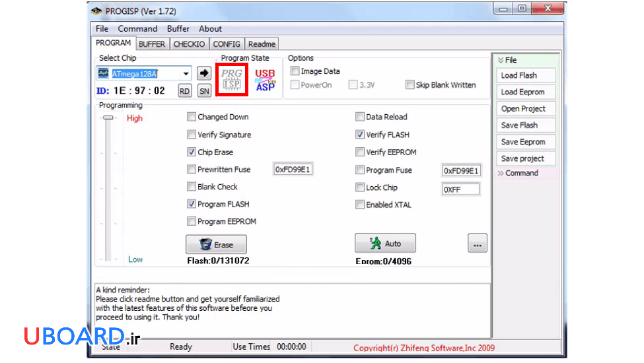
Task: Open the About menu
Action: (210, 29)
